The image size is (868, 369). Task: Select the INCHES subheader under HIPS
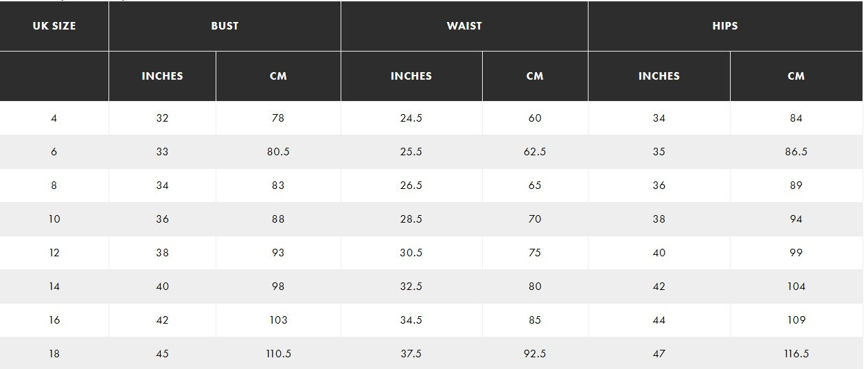(x=659, y=76)
